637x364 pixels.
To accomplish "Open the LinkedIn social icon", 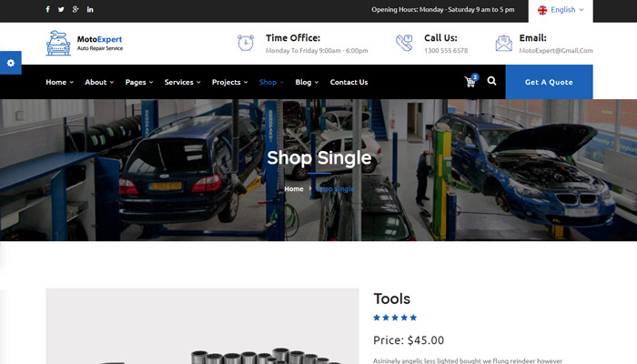I will pyautogui.click(x=90, y=10).
